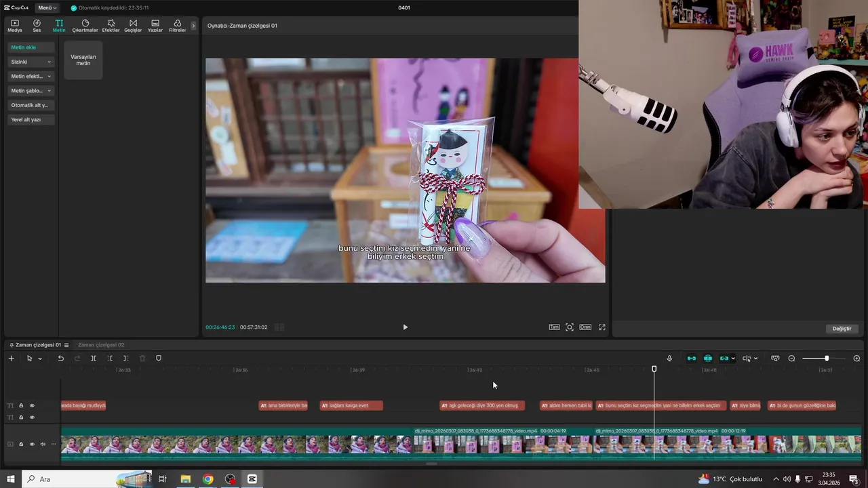Lock the main video track
Image resolution: width=868 pixels, height=488 pixels.
click(21, 445)
